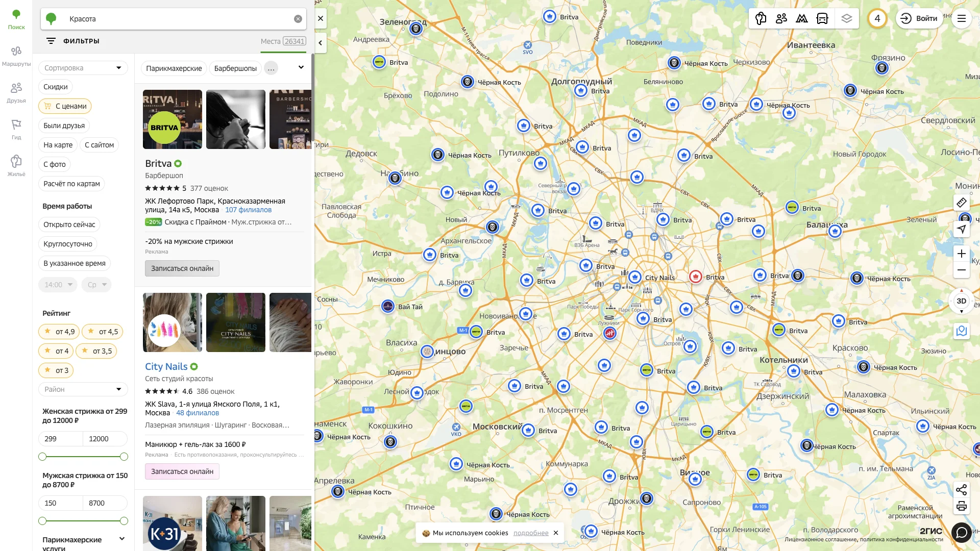Open the share map icon
This screenshot has height=551, width=980.
click(961, 490)
